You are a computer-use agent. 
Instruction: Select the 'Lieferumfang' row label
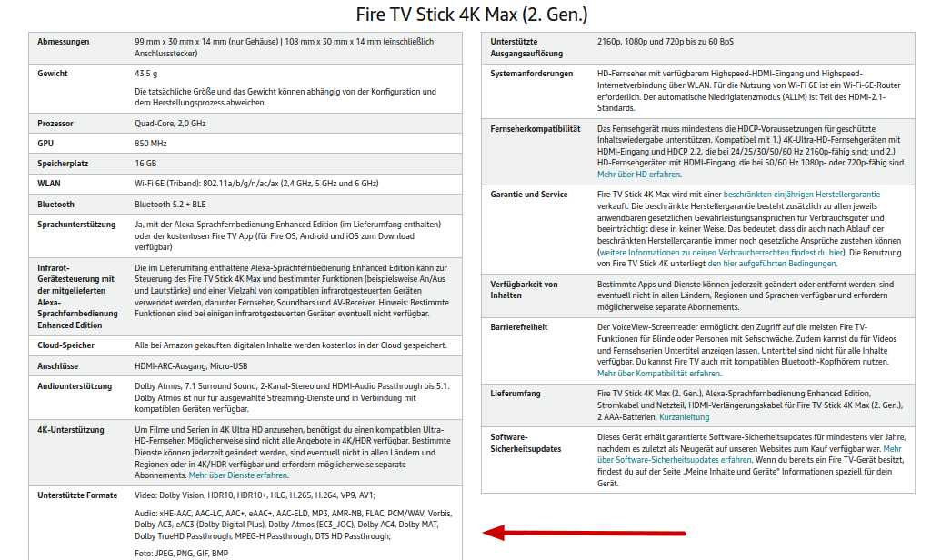point(516,394)
